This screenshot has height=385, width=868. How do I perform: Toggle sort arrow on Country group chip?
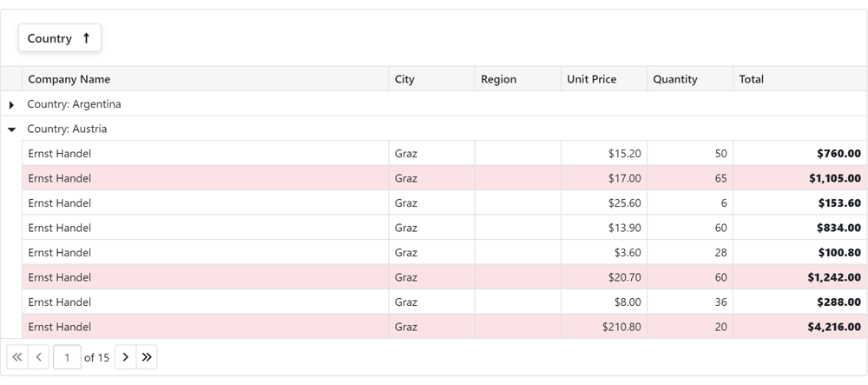click(86, 38)
